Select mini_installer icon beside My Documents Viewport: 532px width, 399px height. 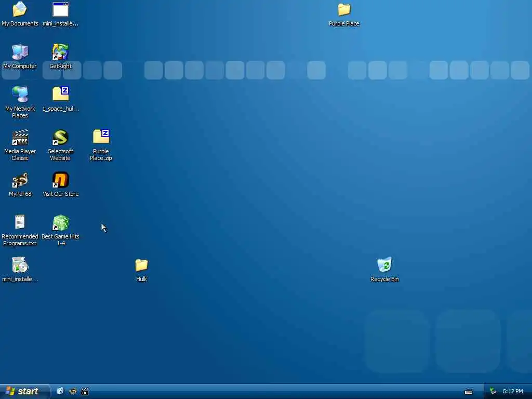coord(60,9)
